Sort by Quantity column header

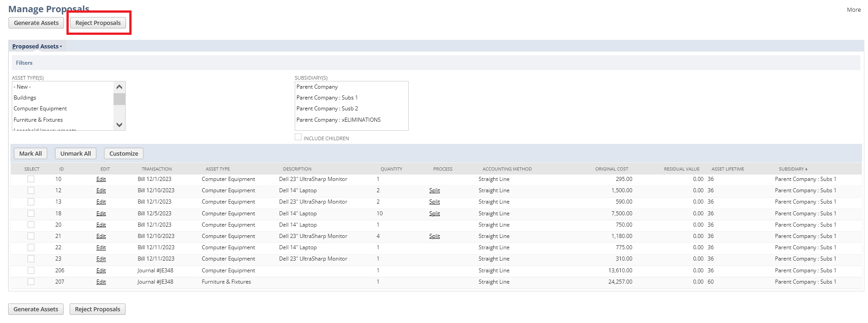coord(391,169)
